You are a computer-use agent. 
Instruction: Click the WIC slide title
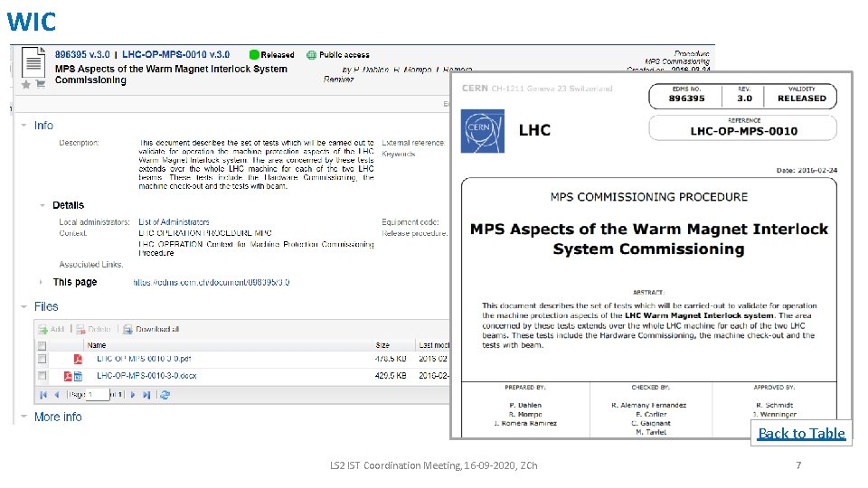(32, 22)
